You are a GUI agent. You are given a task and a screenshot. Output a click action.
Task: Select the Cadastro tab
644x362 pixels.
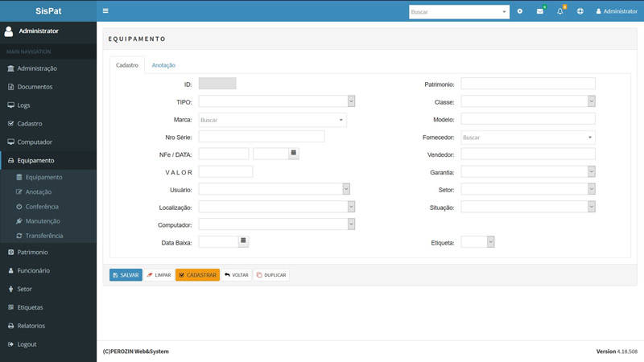coord(127,65)
